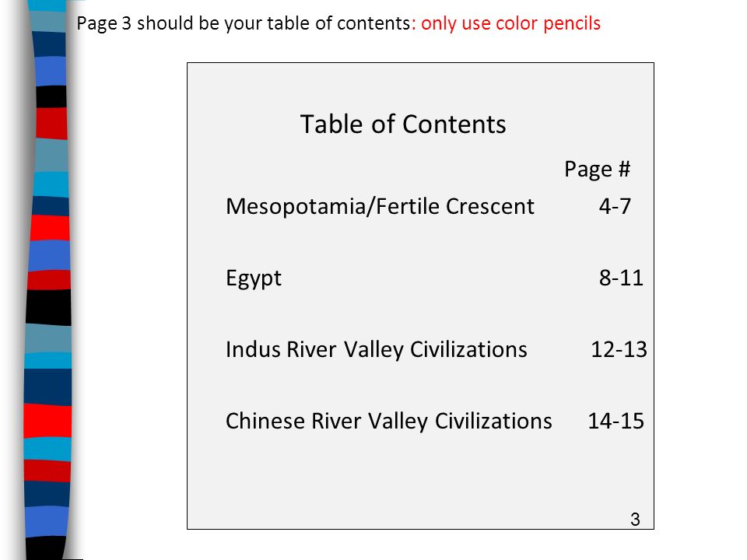
Task: Click the Table of Contents heading
Action: pos(403,124)
